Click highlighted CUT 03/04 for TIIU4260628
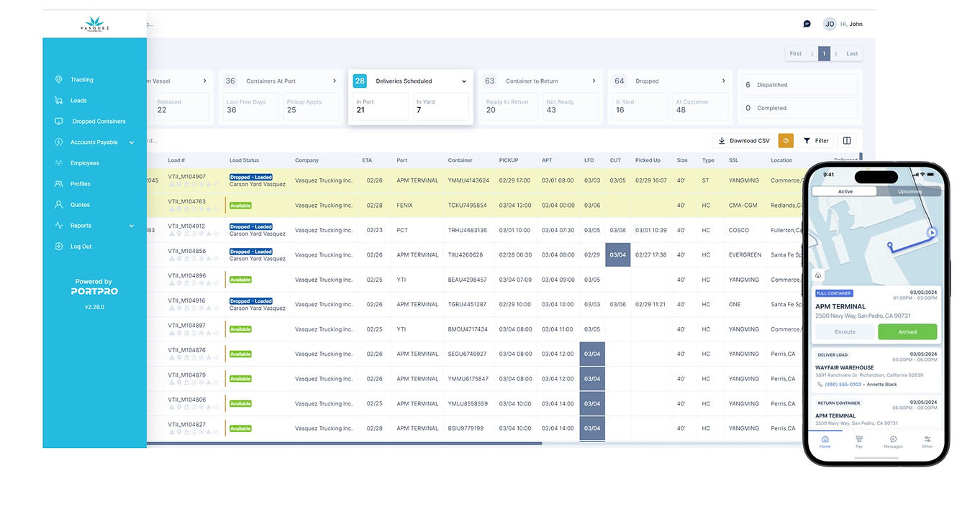The image size is (980, 514). [x=618, y=254]
